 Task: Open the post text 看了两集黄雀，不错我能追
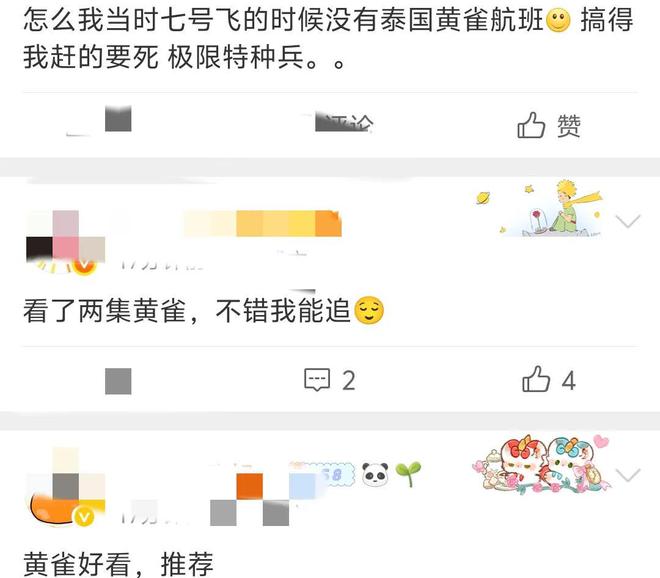pyautogui.click(x=204, y=311)
